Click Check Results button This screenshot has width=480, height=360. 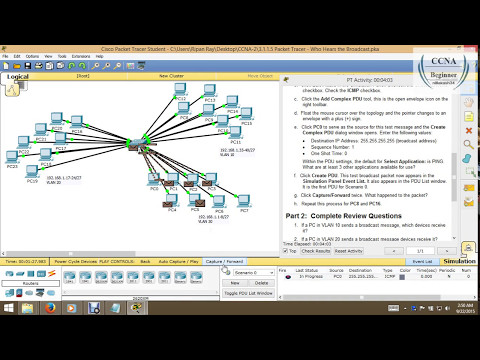316,251
